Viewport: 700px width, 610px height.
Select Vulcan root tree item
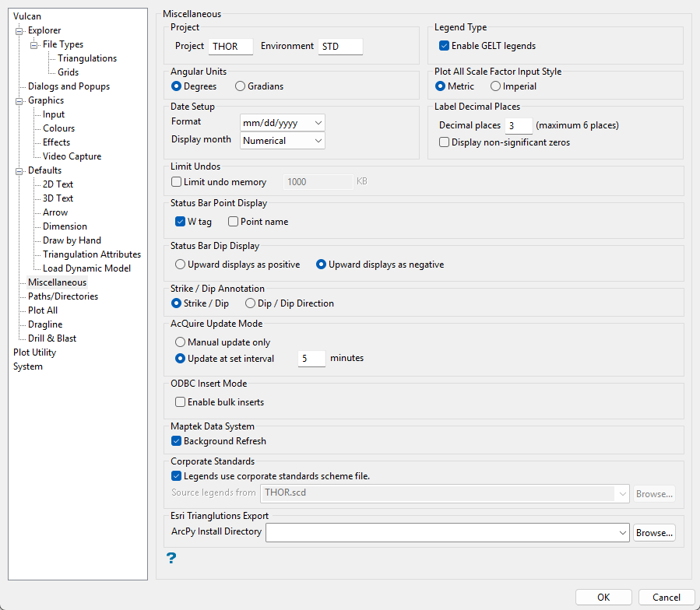(x=27, y=16)
